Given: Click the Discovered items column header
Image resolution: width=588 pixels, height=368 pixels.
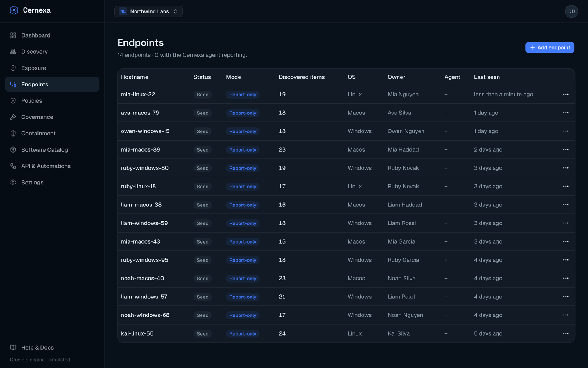Looking at the screenshot, I should [301, 77].
